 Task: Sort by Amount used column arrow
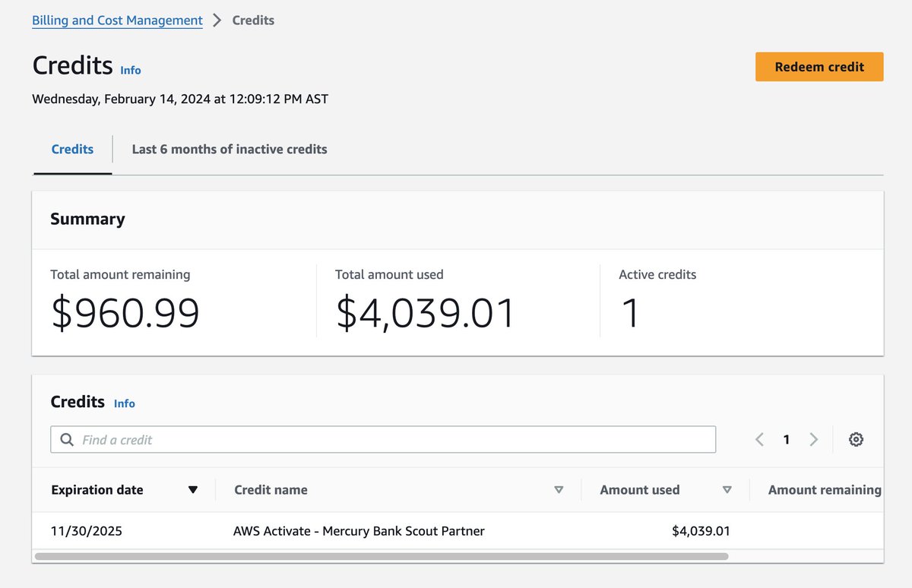coord(727,490)
